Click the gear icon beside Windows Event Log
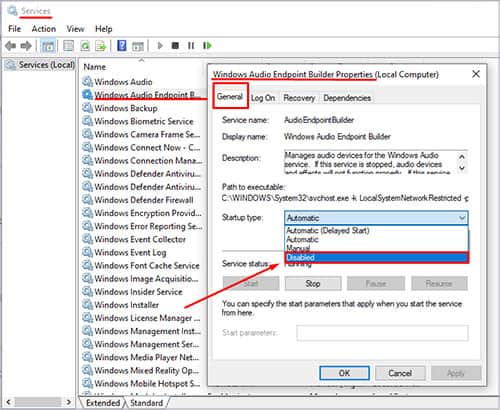Viewport: 500px width, 410px height. tap(87, 252)
